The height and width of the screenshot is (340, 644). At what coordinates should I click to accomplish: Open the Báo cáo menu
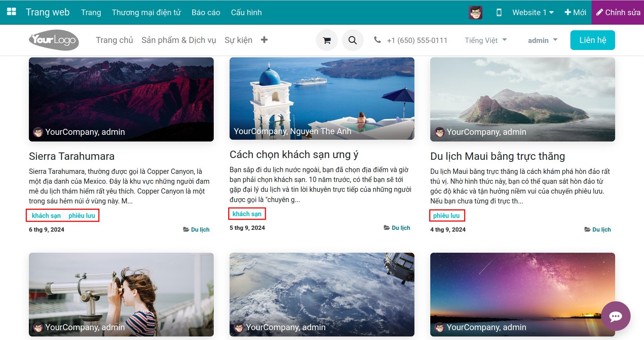click(x=206, y=13)
